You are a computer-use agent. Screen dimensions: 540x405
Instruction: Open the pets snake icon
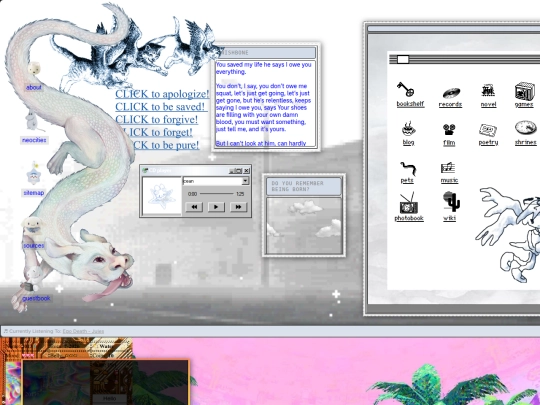tap(408, 168)
